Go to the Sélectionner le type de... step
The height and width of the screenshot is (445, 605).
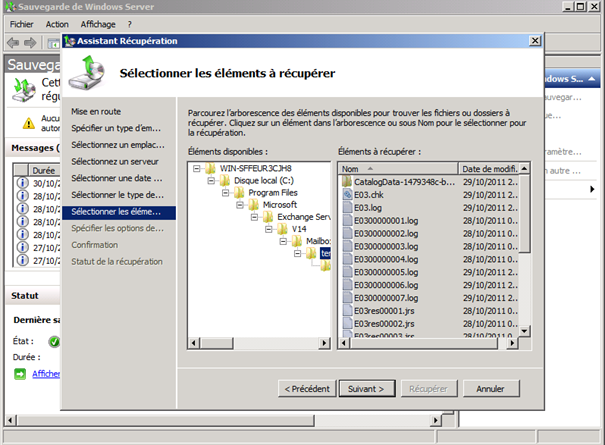(118, 195)
